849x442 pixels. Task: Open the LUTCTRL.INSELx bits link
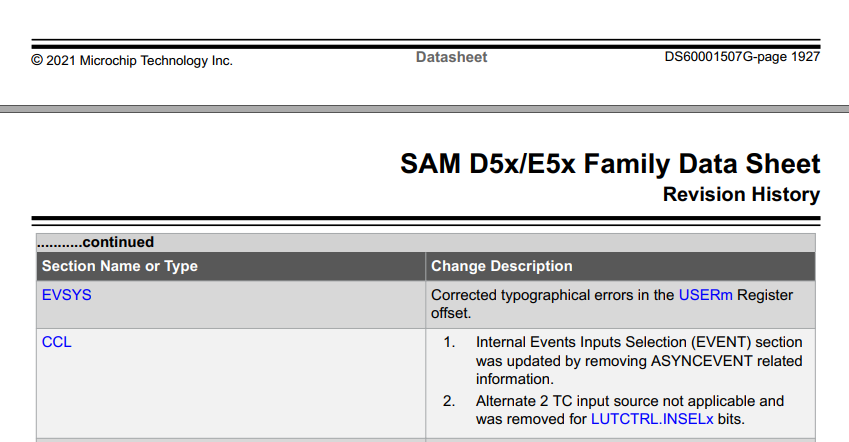[652, 419]
